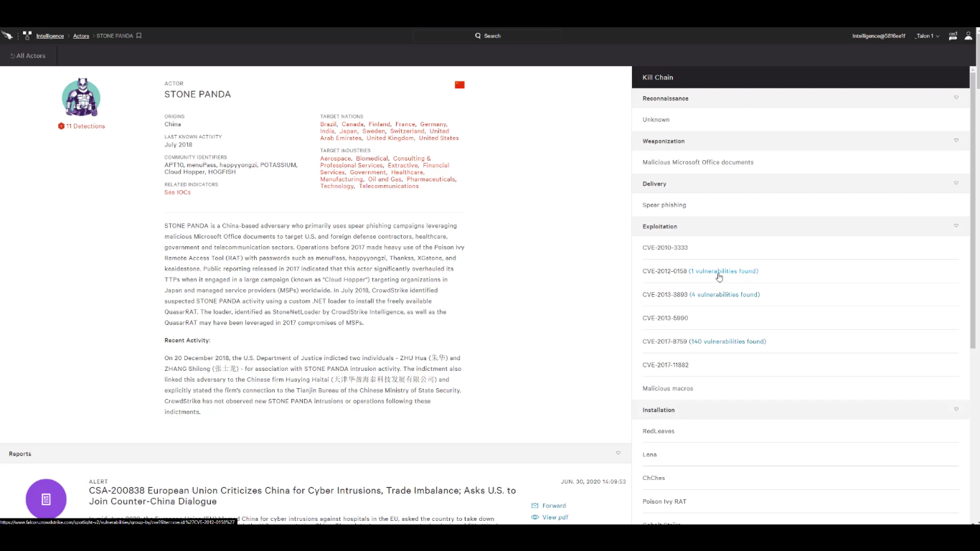Click the CrowdStrike falcon logo
This screenshot has height=551, width=980.
click(6, 35)
